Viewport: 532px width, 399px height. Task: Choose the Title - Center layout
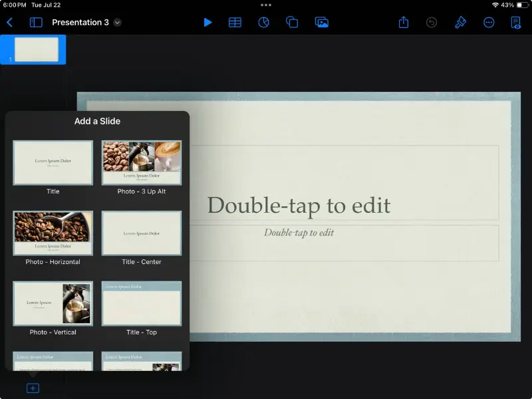pos(142,233)
